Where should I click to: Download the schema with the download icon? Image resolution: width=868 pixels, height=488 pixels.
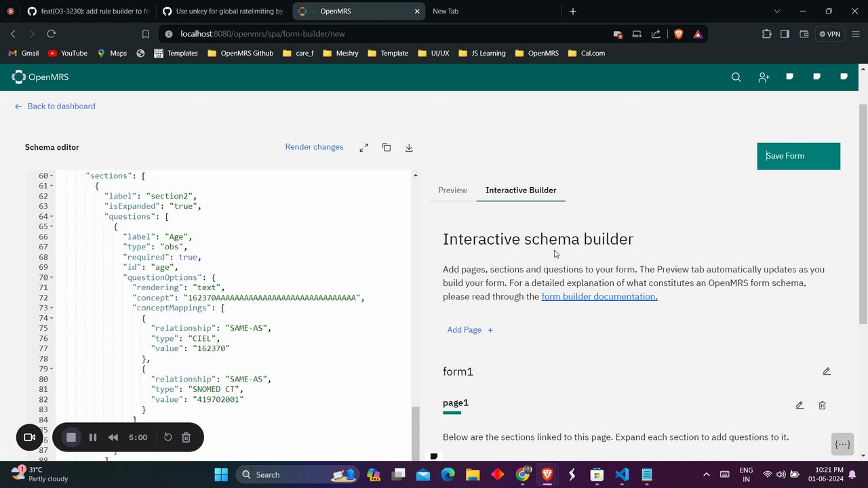pyautogui.click(x=409, y=147)
